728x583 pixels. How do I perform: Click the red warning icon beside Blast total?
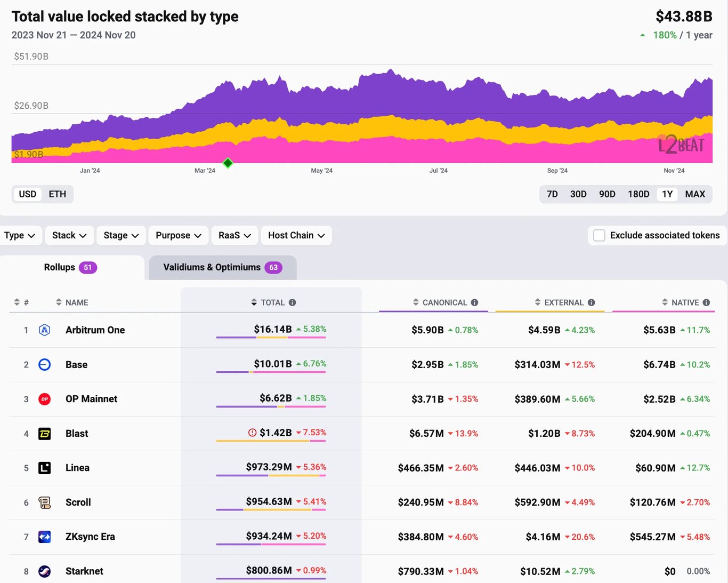coord(253,433)
